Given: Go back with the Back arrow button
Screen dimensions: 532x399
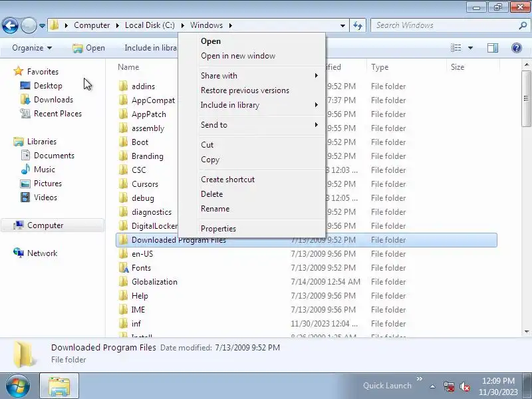Looking at the screenshot, I should tap(10, 25).
